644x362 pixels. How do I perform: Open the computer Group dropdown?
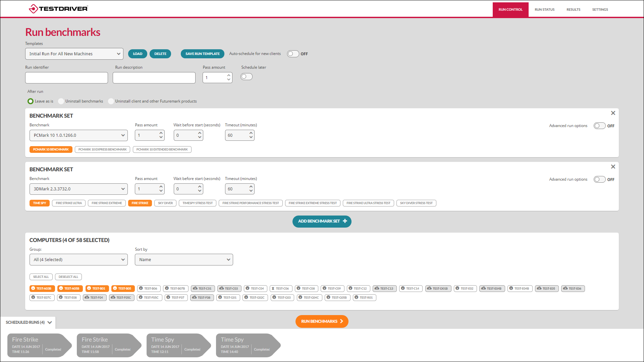click(78, 260)
